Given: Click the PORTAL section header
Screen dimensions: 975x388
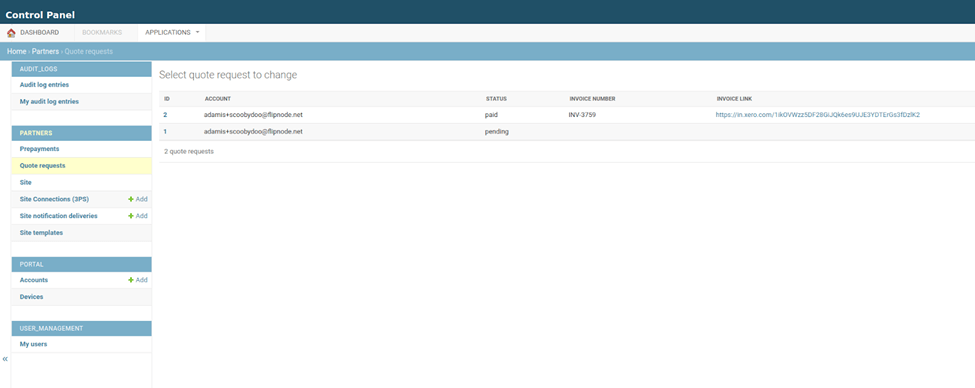Looking at the screenshot, I should coord(81,264).
